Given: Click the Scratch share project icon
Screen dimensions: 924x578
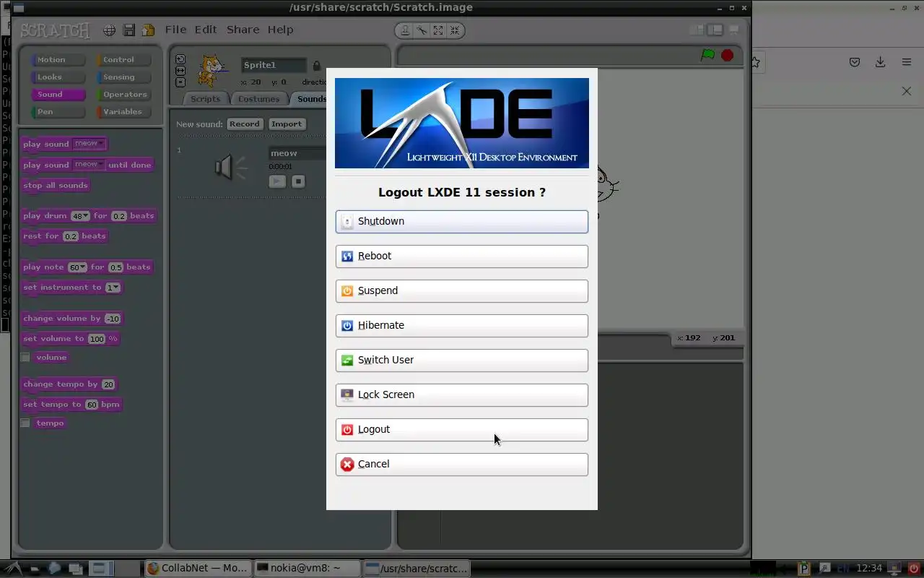Looking at the screenshot, I should click(x=148, y=30).
